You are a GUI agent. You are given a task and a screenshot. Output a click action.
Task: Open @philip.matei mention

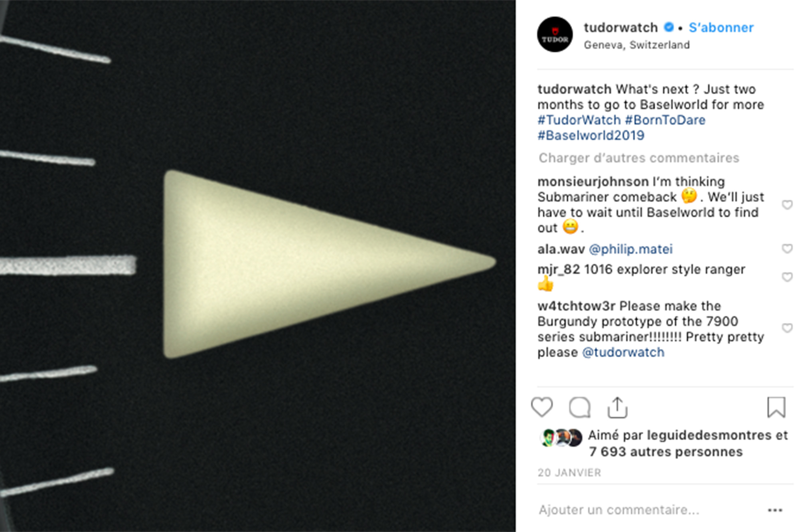coord(631,249)
